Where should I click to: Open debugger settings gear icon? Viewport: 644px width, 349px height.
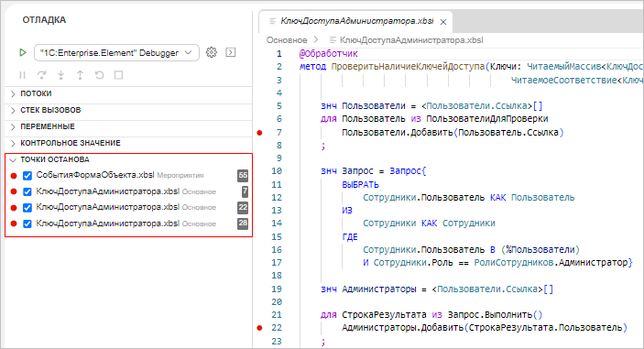pos(211,52)
